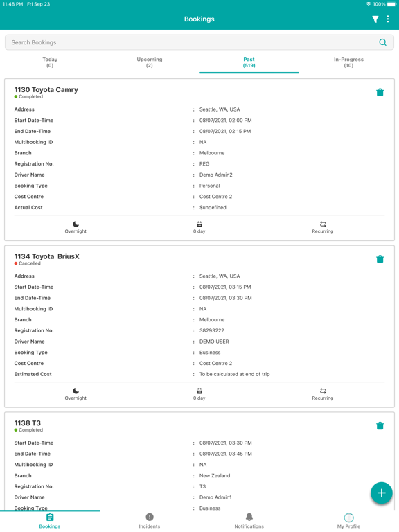Open the filter funnel icon
399x532 pixels.
[x=375, y=19]
